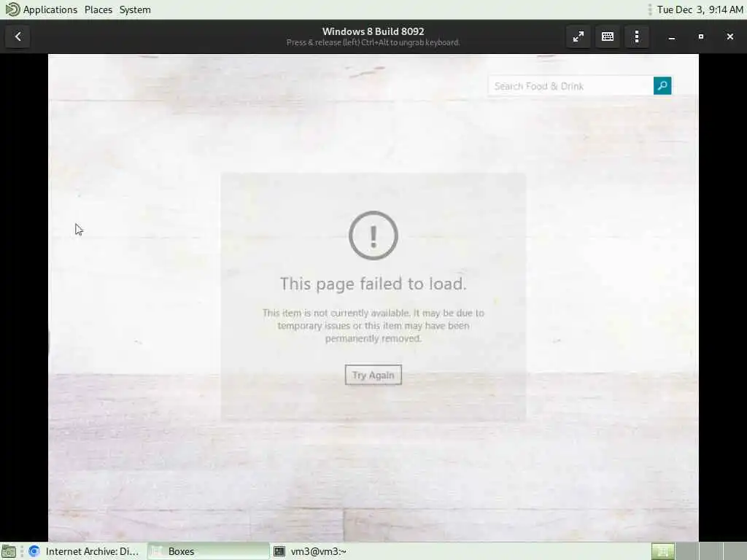Screen dimensions: 747x560
Task: Click the 'This item is not currently available' message
Action: [373, 326]
